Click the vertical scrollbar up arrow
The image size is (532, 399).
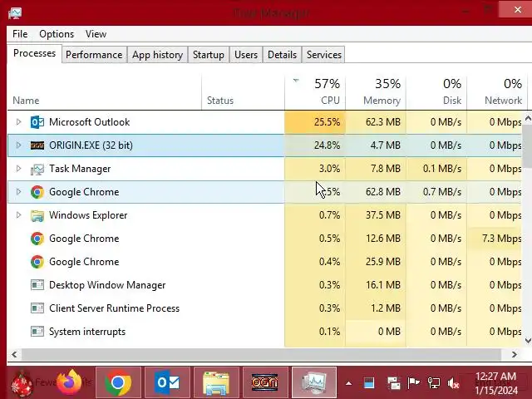tap(528, 118)
